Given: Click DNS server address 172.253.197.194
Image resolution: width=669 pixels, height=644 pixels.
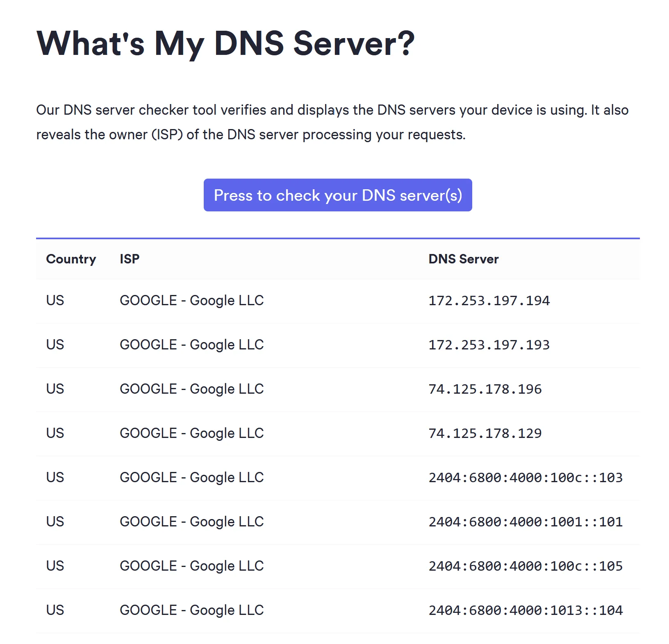Looking at the screenshot, I should (x=489, y=301).
